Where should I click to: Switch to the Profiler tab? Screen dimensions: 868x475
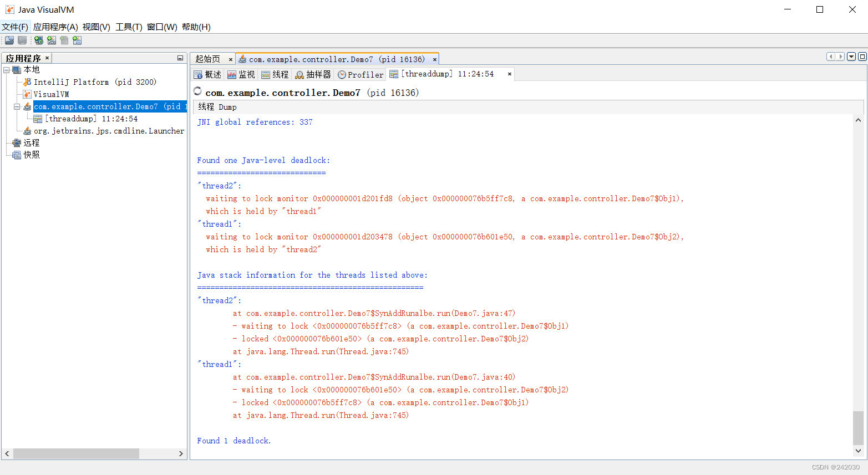point(361,74)
